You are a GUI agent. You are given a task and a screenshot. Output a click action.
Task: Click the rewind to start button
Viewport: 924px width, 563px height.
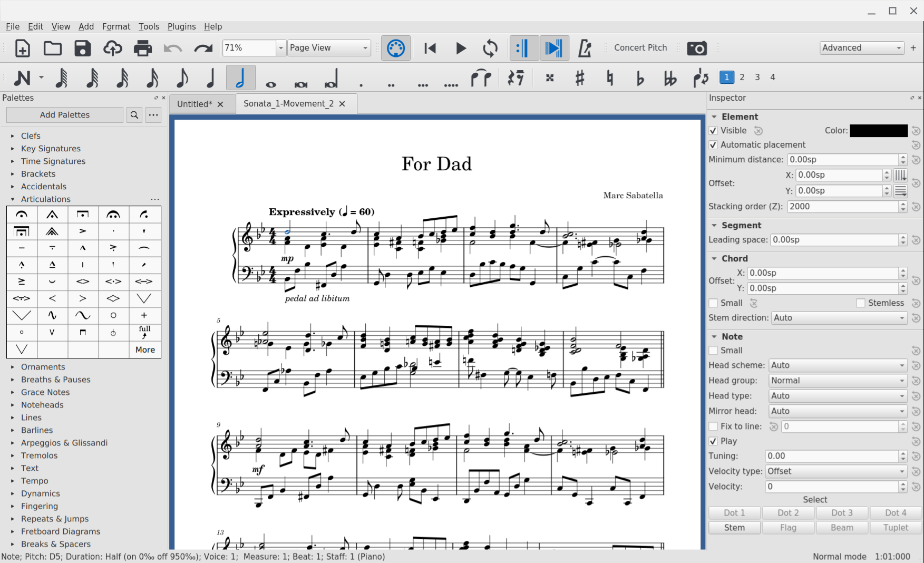(430, 48)
